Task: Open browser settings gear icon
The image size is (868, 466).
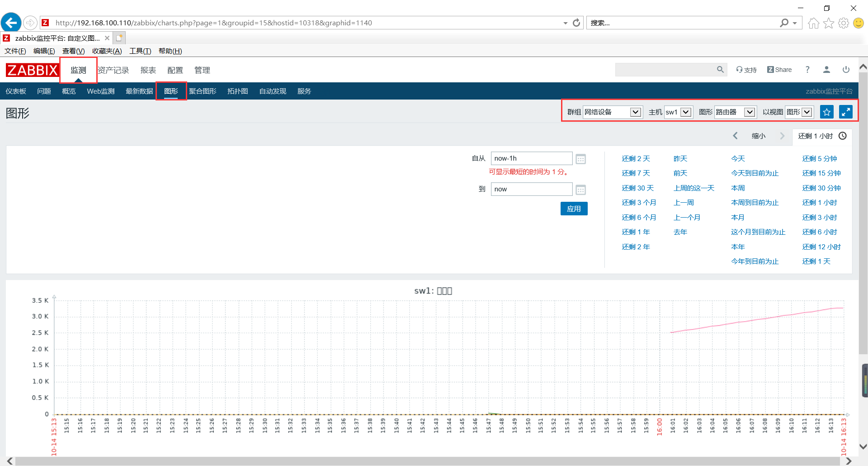Action: pyautogui.click(x=843, y=23)
